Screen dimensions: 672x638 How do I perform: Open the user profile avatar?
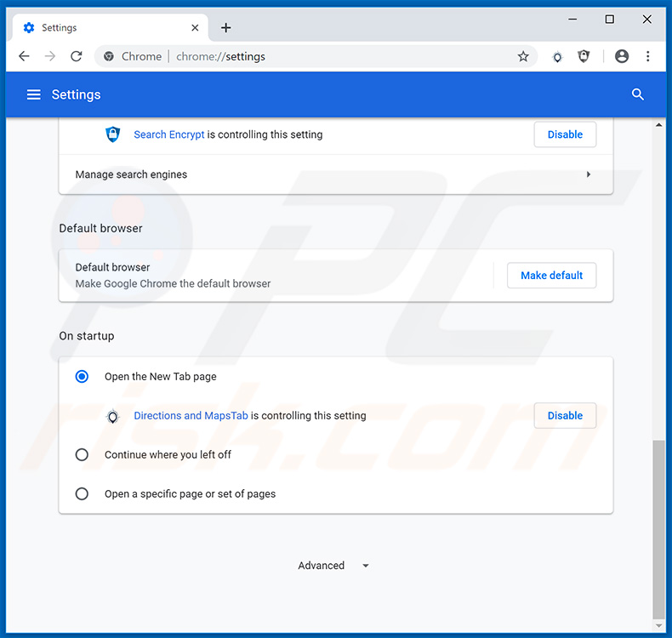pos(622,56)
